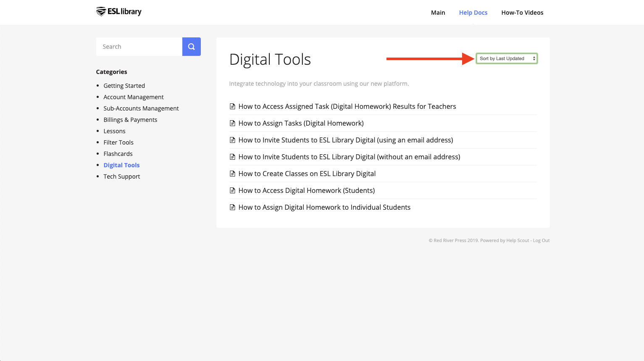Click the Log Out footer link

tap(541, 240)
